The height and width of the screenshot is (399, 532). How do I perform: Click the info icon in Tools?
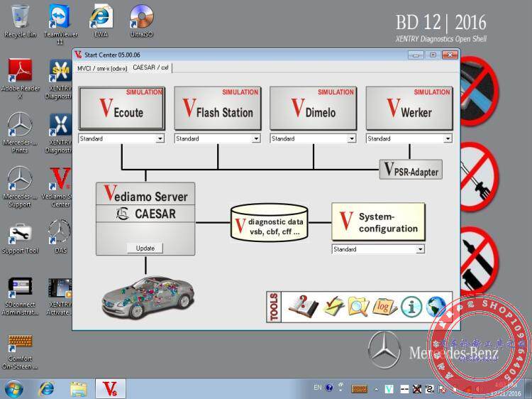411,307
